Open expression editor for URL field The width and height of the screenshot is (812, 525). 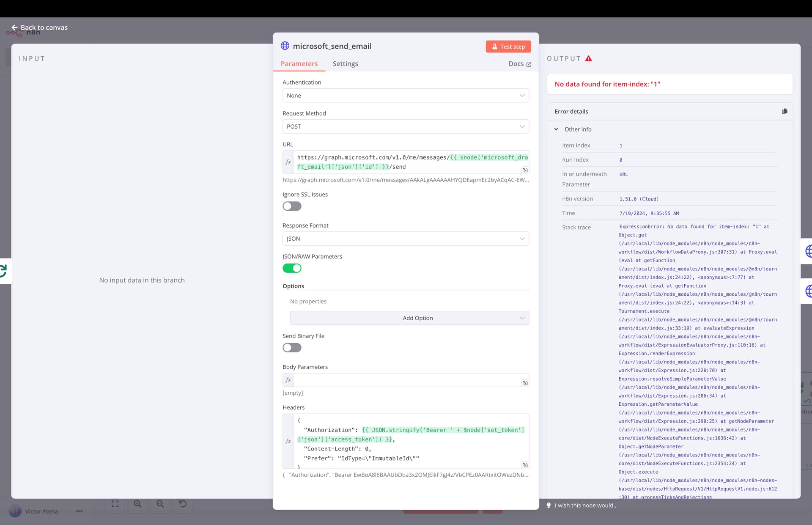[525, 170]
